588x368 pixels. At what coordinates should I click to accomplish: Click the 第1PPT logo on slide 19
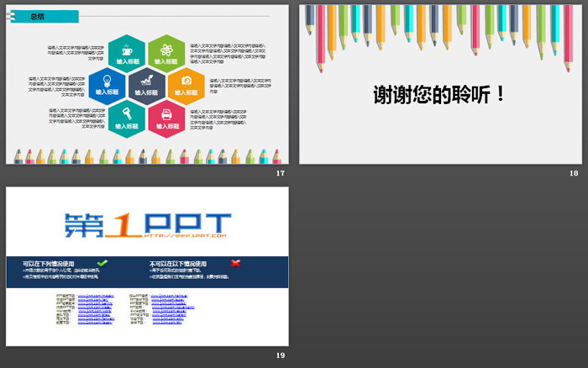[147, 222]
